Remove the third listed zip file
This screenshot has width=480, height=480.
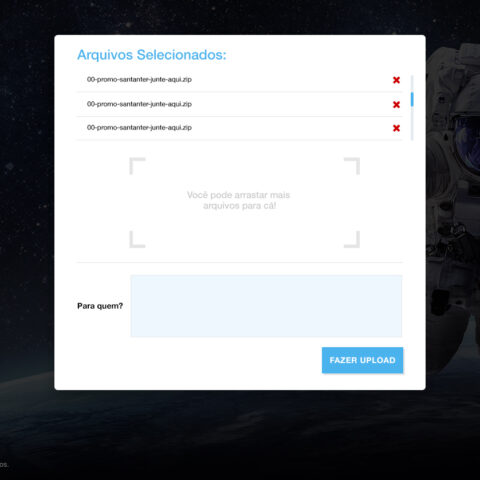pos(396,128)
